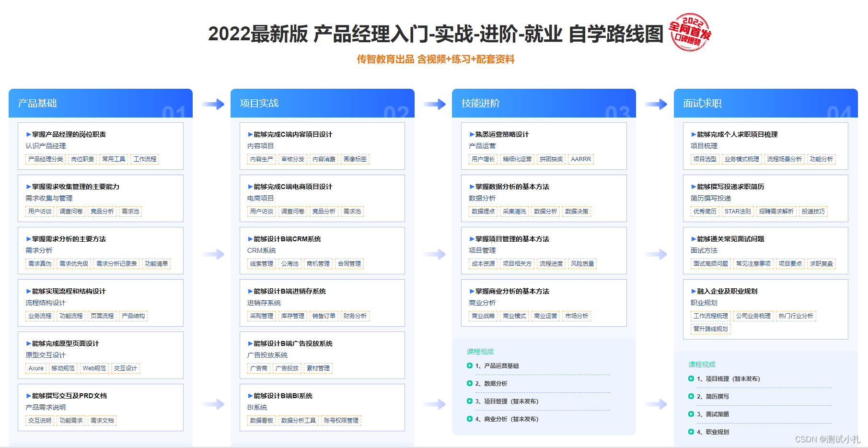Click the 面试方法 subtitle
The image size is (868, 448).
click(704, 250)
